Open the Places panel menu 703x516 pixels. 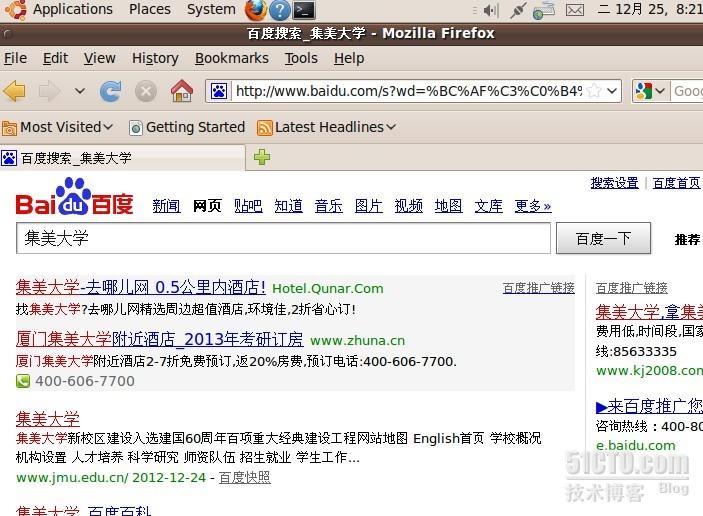150,9
